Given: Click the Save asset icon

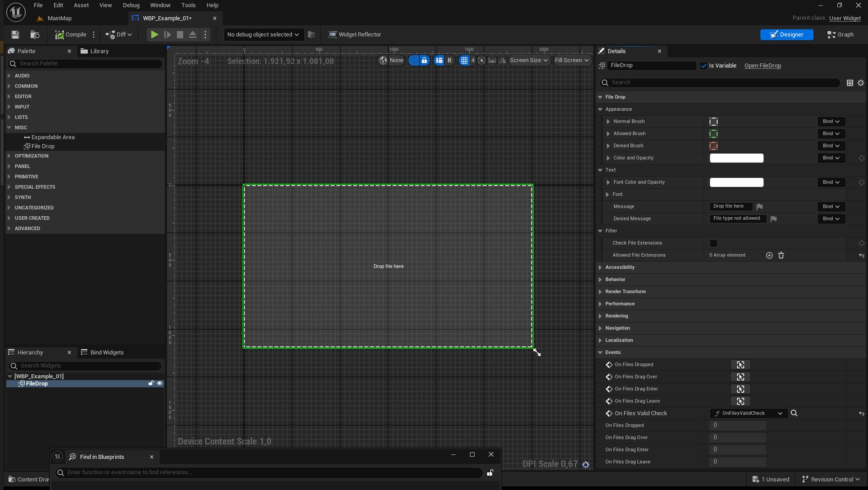Looking at the screenshot, I should tap(15, 34).
